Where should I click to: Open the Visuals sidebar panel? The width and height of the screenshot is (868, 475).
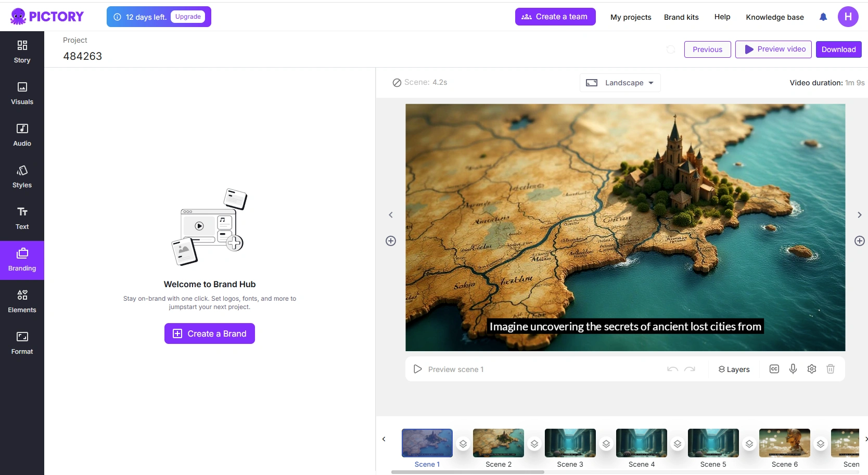(x=22, y=94)
